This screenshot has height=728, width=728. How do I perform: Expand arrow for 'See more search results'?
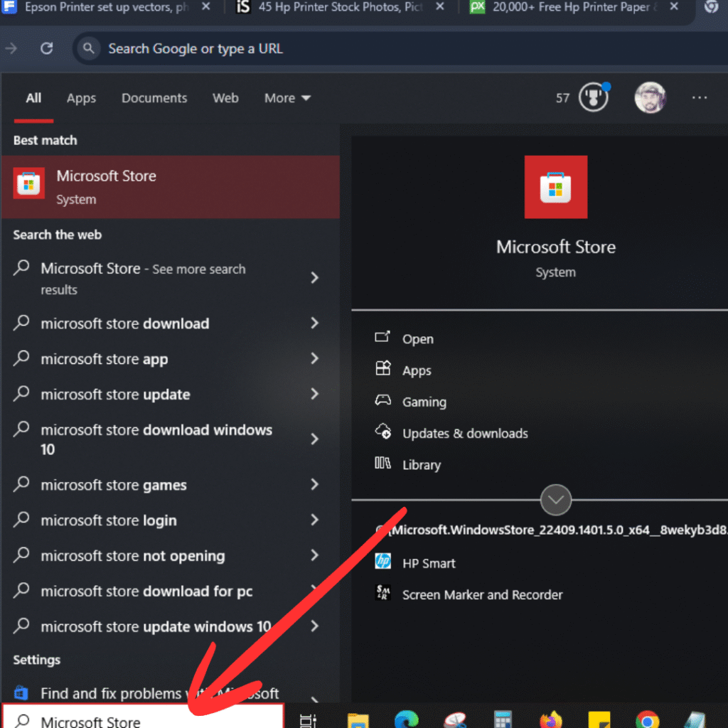click(x=315, y=278)
